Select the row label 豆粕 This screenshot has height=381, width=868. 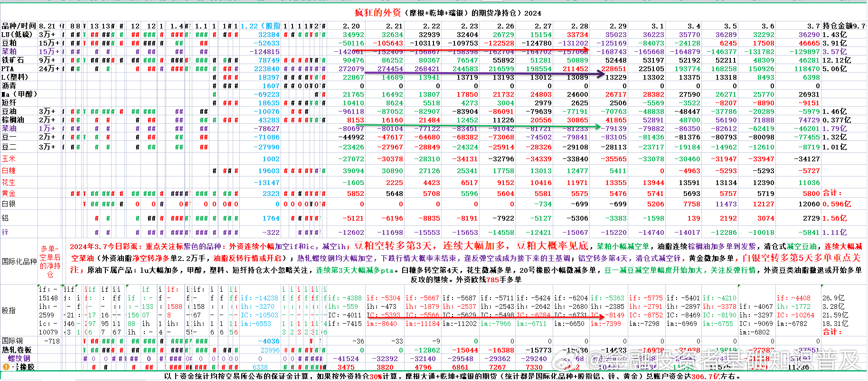coord(9,43)
